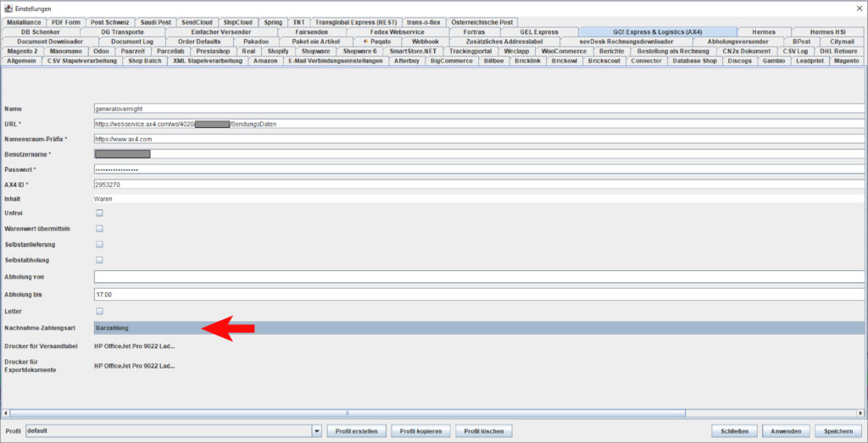Focus the Namensraum-Präfix field

click(480, 139)
